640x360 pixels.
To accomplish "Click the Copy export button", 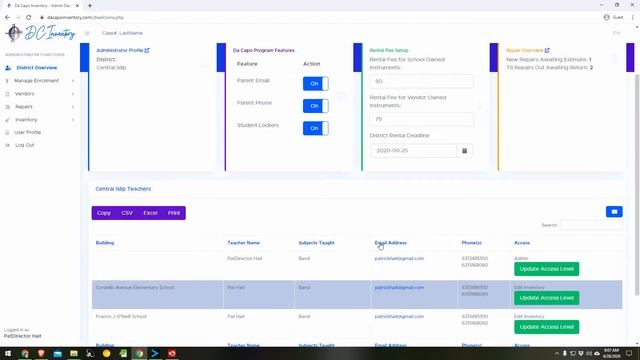I will (x=104, y=213).
